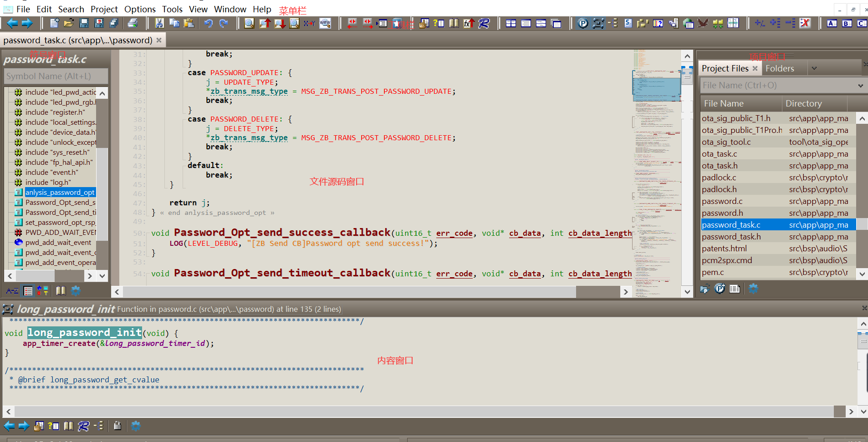
Task: Toggle A-Z alphabetical symbol sorting
Action: pos(12,290)
